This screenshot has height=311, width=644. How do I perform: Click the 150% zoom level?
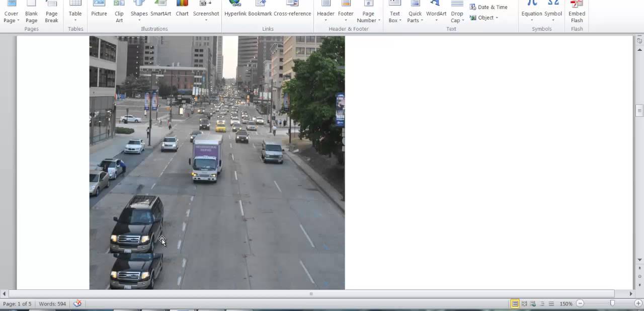coord(566,304)
